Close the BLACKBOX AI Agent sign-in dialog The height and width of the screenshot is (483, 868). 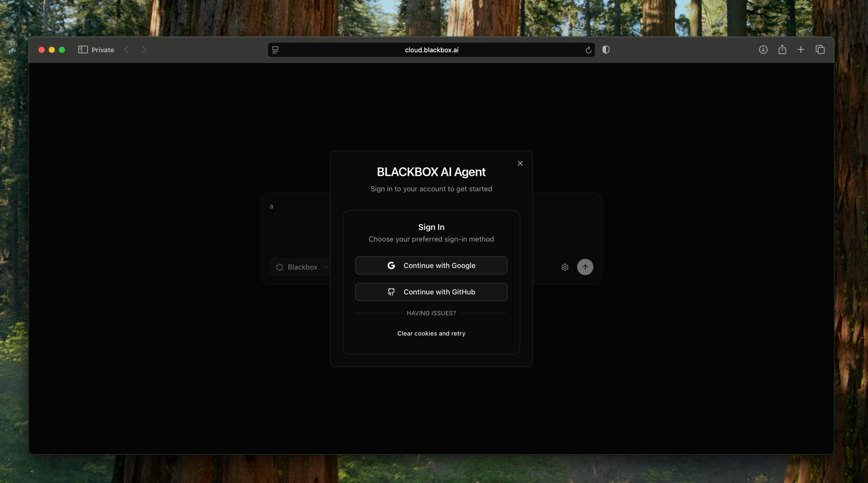coord(520,163)
